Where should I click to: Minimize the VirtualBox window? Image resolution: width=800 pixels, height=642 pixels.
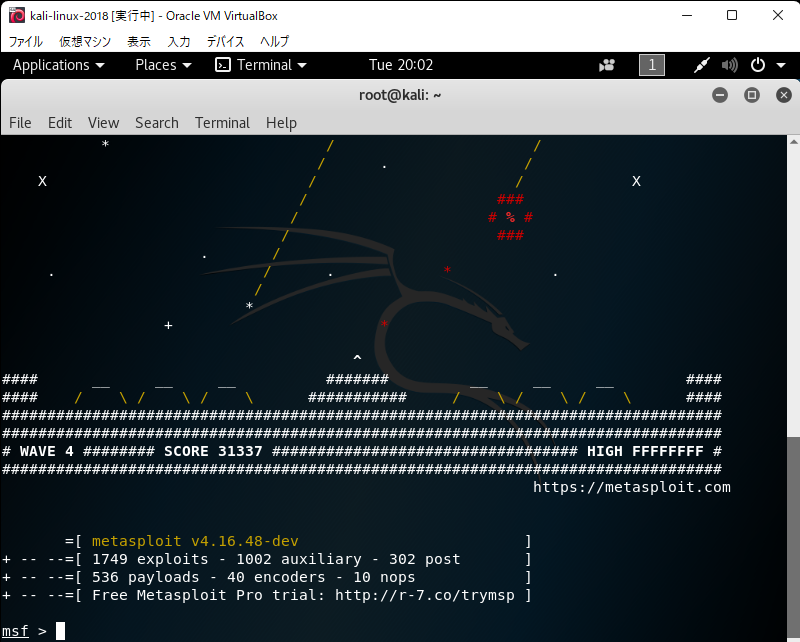click(687, 15)
